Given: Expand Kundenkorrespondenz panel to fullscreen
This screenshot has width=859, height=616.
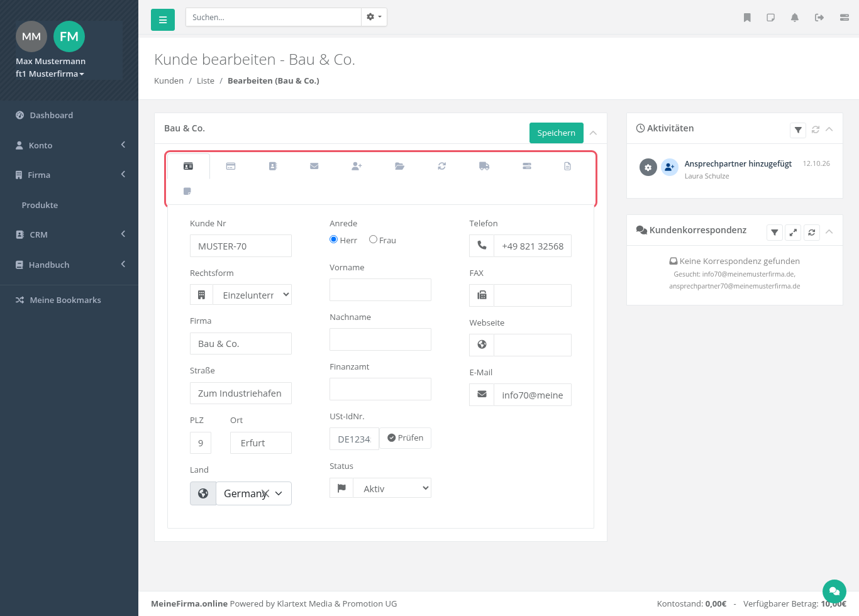Looking at the screenshot, I should tap(794, 233).
